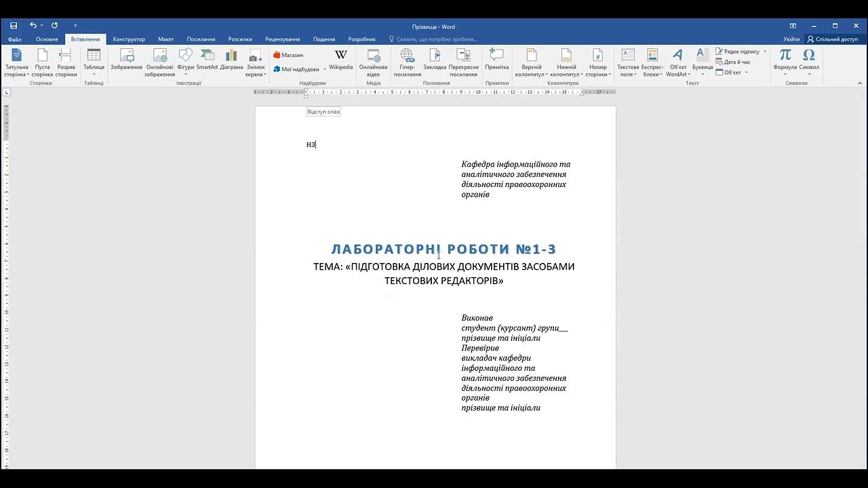Image resolution: width=868 pixels, height=488 pixels.
Task: Open the Розсилки ribbon tab
Action: (240, 39)
